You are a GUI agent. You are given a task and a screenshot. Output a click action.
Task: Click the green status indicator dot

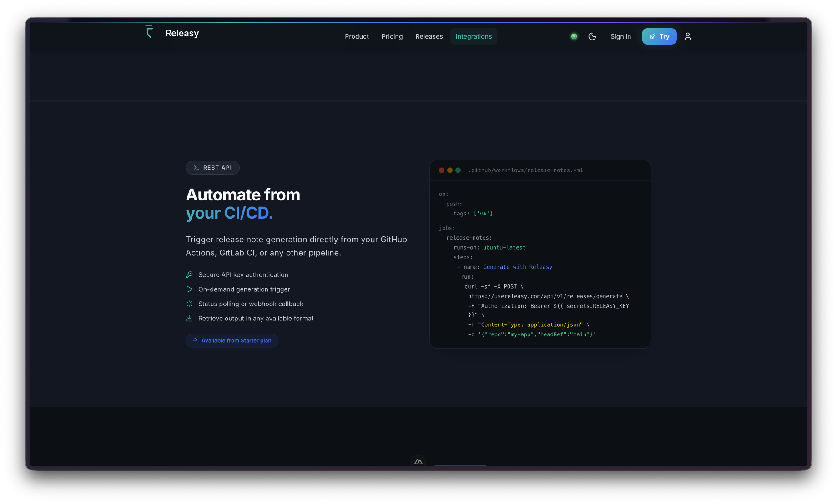click(x=574, y=36)
